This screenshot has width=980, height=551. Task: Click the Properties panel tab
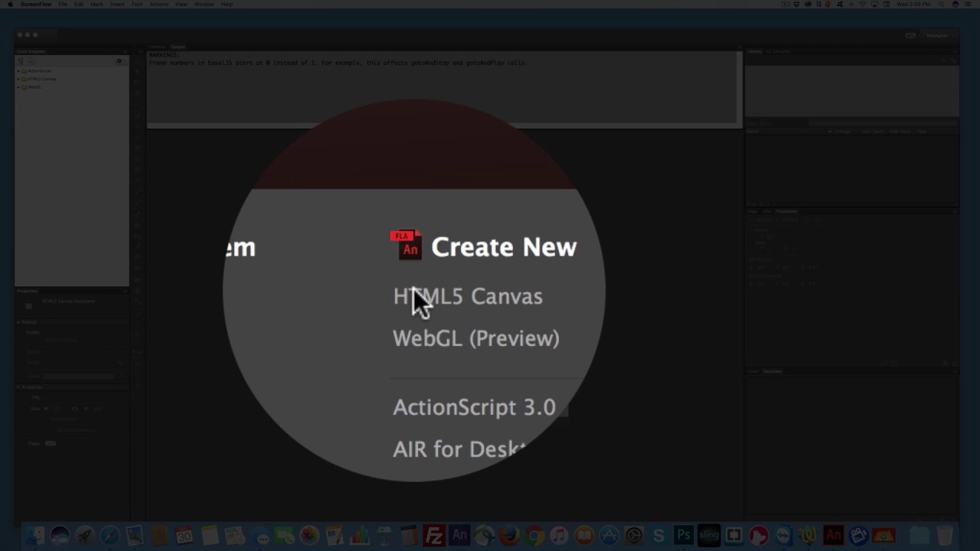coord(27,291)
